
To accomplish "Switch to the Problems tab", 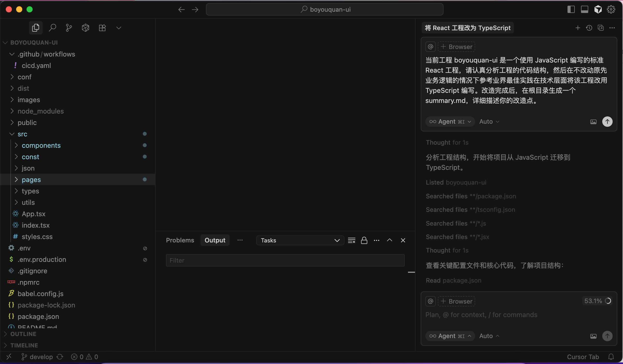I will click(x=180, y=240).
